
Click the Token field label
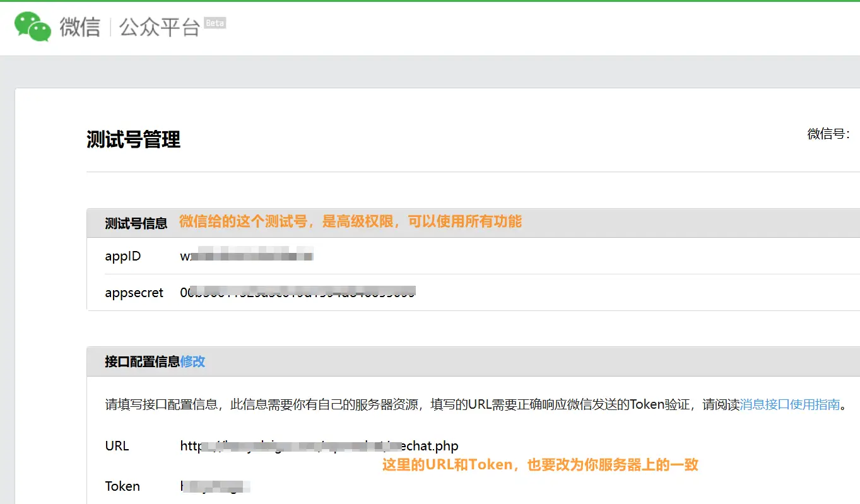[x=122, y=486]
